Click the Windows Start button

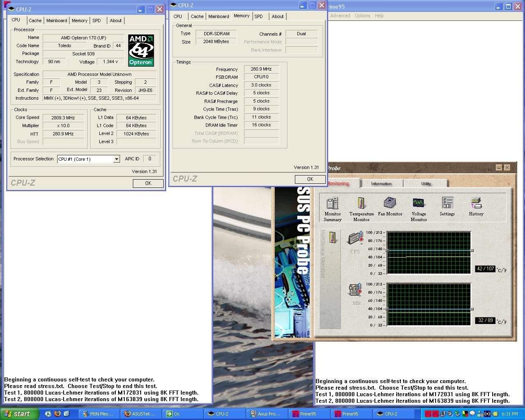(18, 414)
